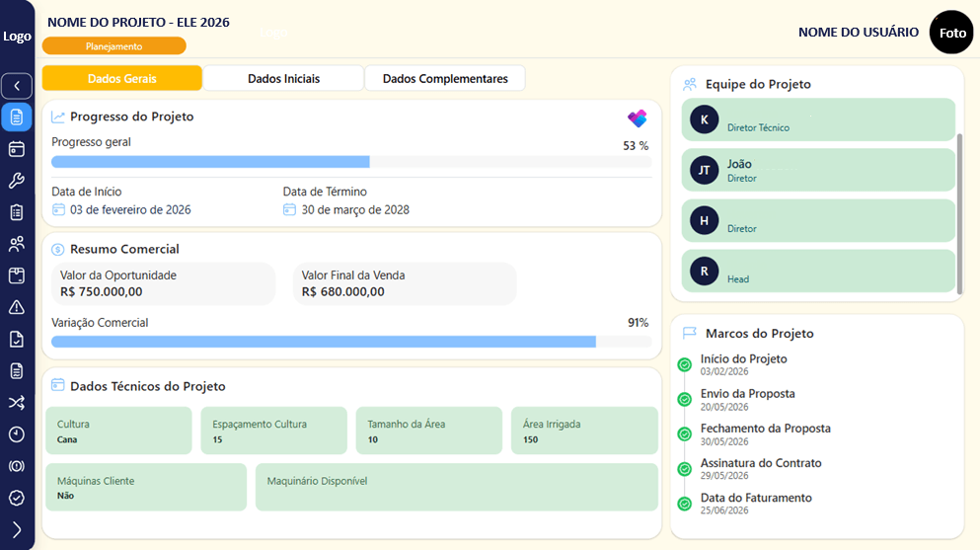Click check icon for Início do Projeto
The height and width of the screenshot is (550, 980).
click(685, 364)
